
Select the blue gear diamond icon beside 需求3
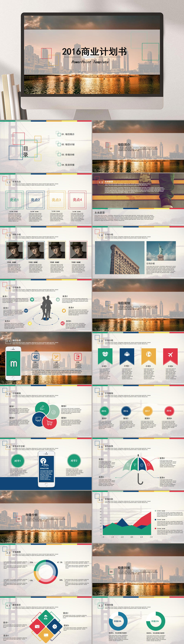pos(55,626)
